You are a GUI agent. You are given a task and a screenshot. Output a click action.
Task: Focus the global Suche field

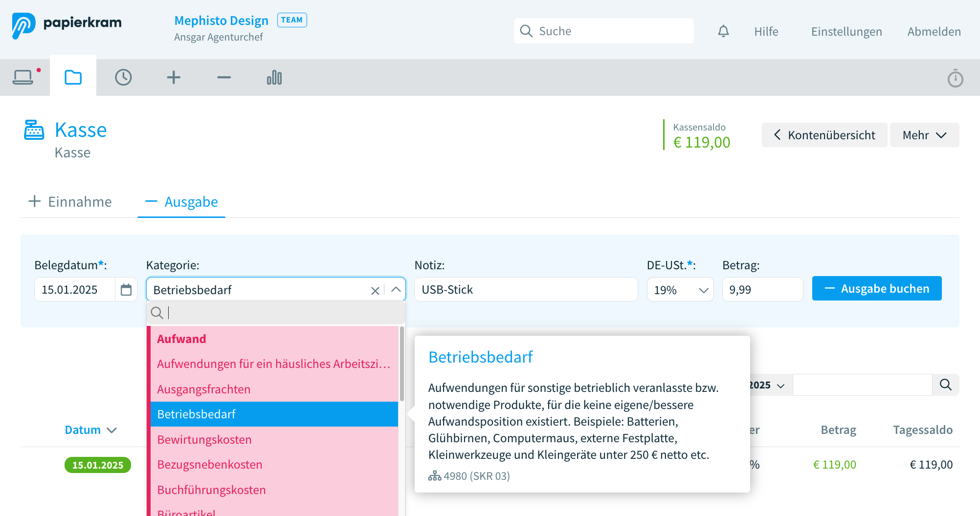tap(604, 31)
